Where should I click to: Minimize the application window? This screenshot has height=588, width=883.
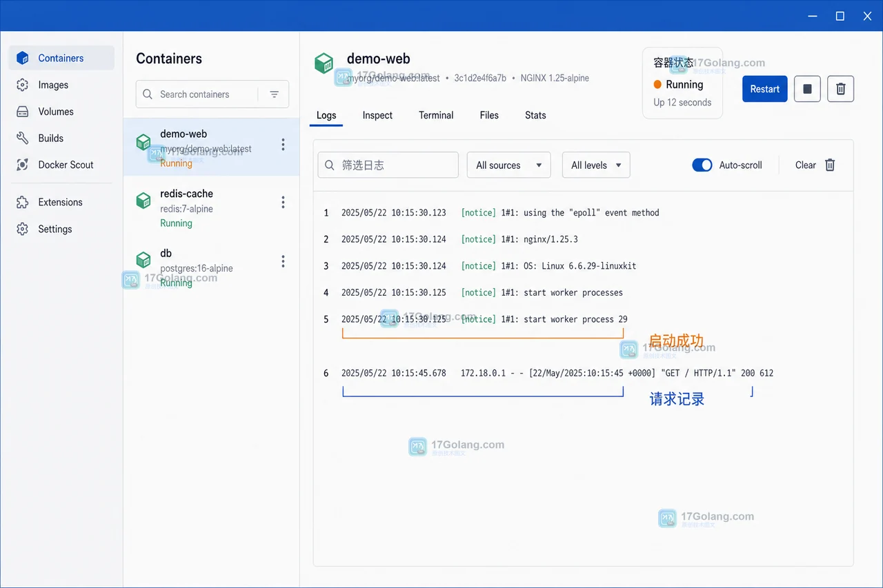[x=812, y=16]
